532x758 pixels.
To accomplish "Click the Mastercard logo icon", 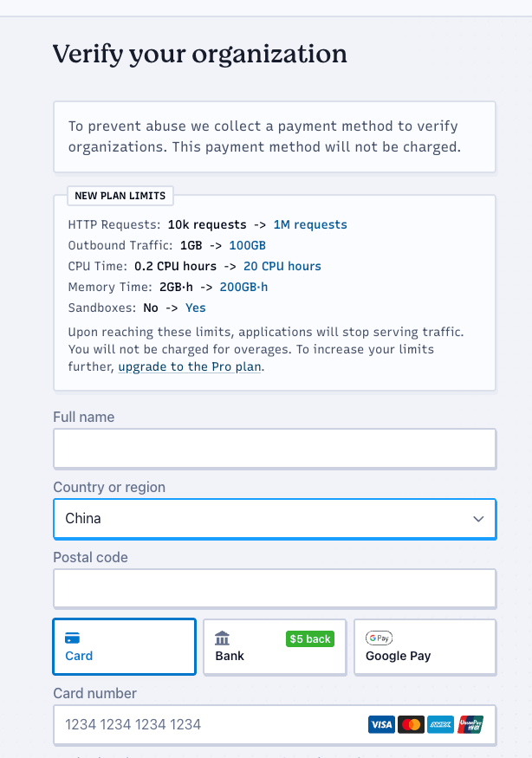I will 411,724.
